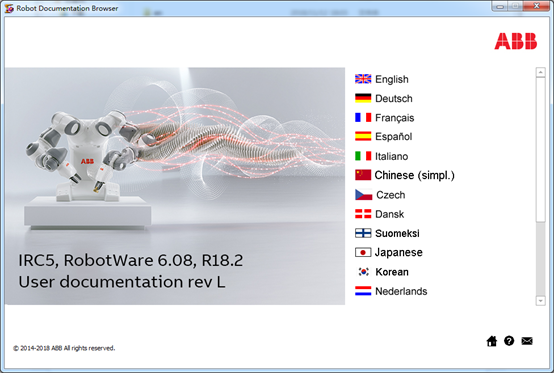Click the language list scroll up arrow
Screen dimensions: 554x373
pos(541,72)
